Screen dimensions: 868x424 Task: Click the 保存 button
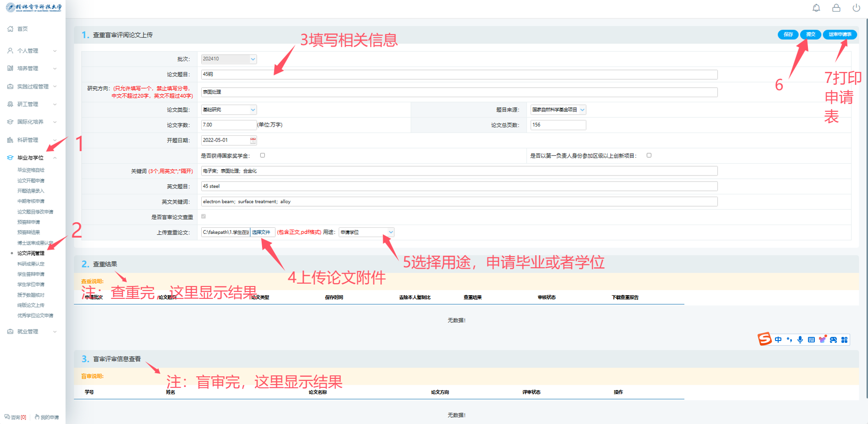(788, 34)
